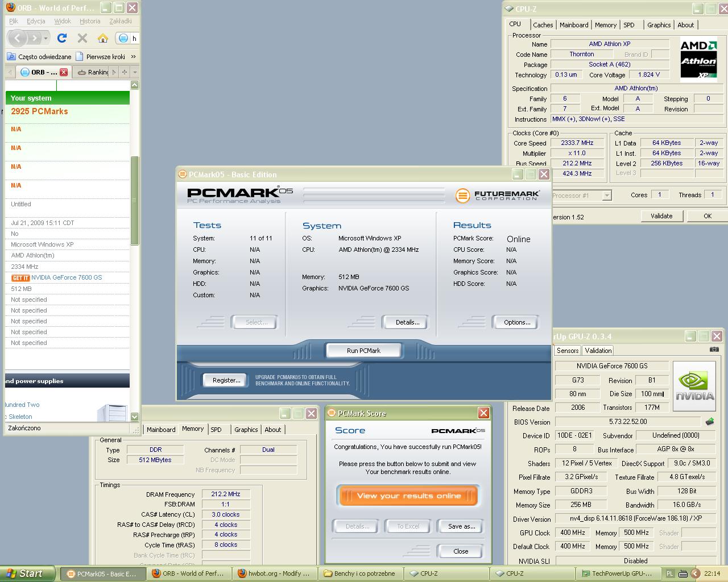Click the GET IT badge near GeForce 7600 GS
This screenshot has width=728, height=582.
20,278
